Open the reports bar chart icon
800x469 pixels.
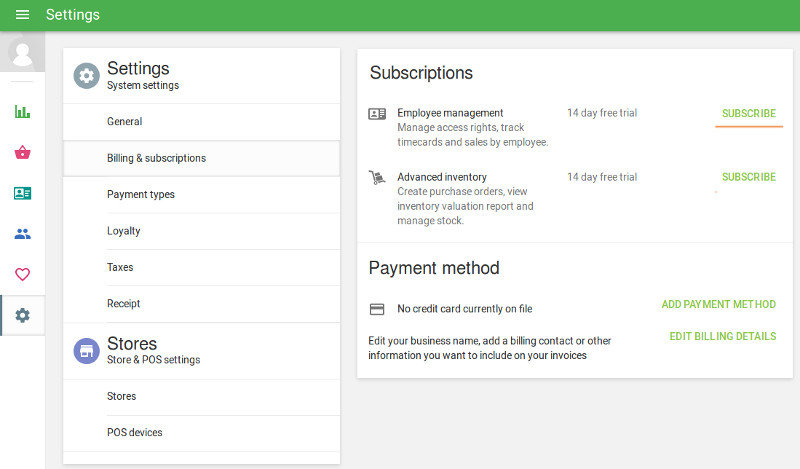click(x=22, y=111)
